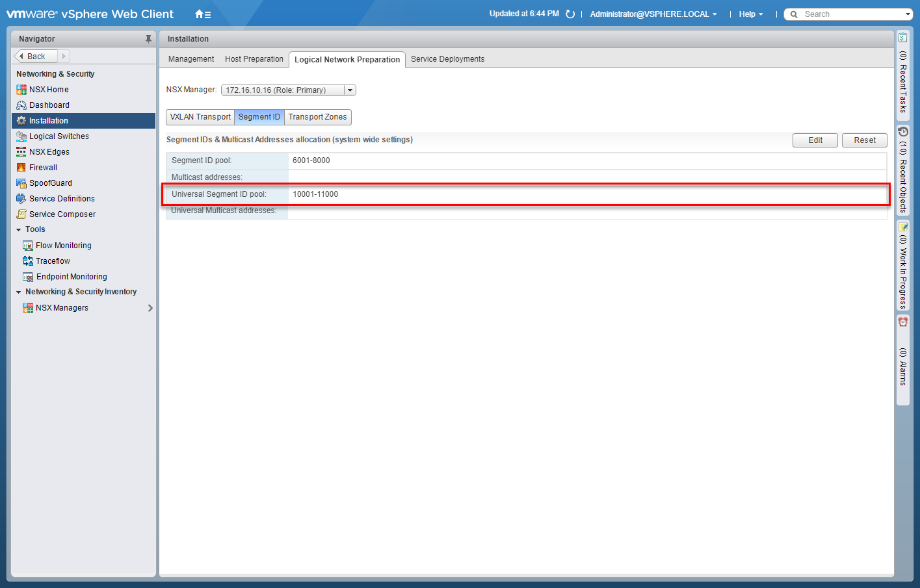Viewport: 920px width, 588px height.
Task: Open the Administrator@VSPHERE.LOCAL user menu
Action: coord(653,14)
